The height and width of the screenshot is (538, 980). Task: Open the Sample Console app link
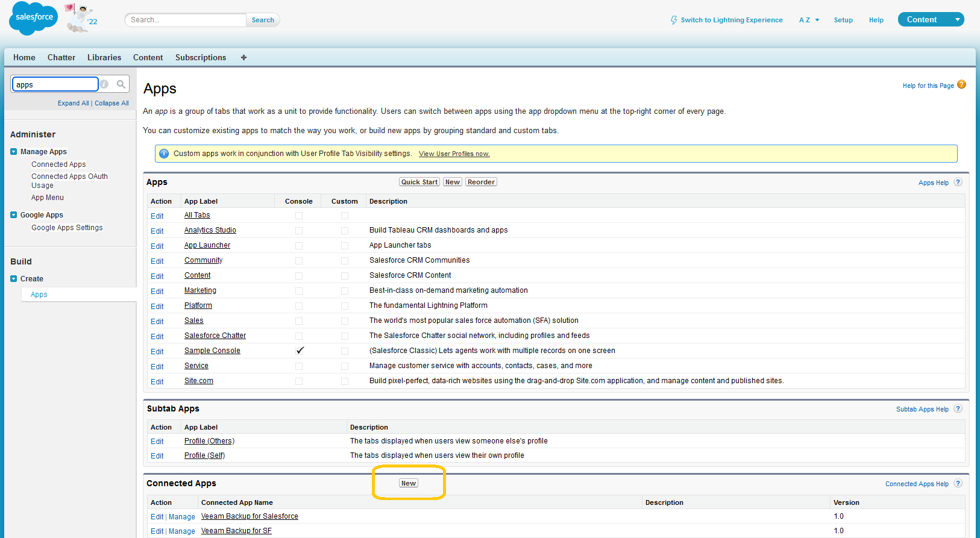pyautogui.click(x=212, y=351)
